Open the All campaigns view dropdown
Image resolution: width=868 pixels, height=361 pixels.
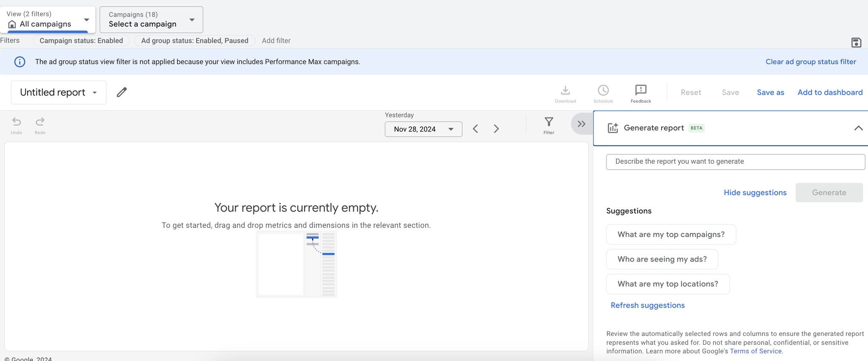tap(48, 20)
